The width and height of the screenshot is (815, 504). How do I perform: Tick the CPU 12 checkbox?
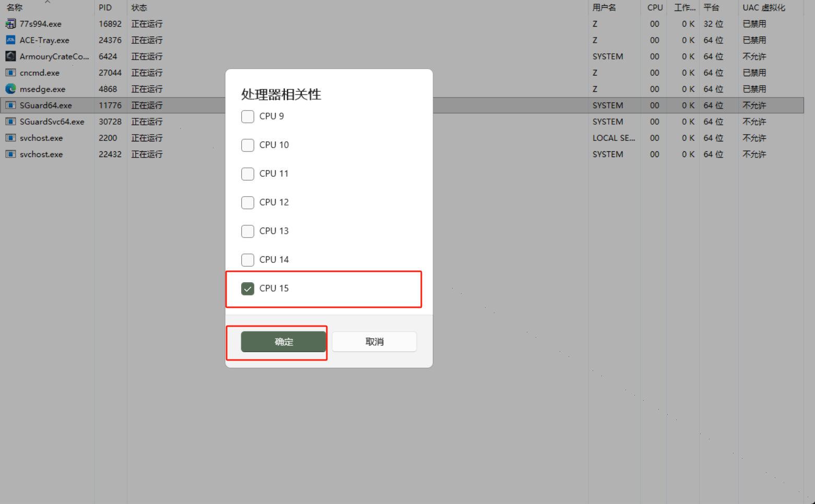coord(247,202)
